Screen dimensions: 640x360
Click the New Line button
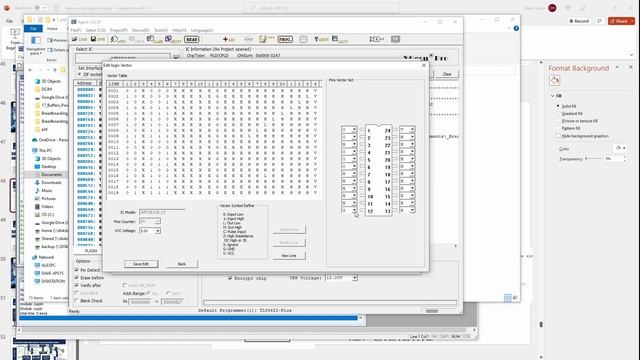289,256
